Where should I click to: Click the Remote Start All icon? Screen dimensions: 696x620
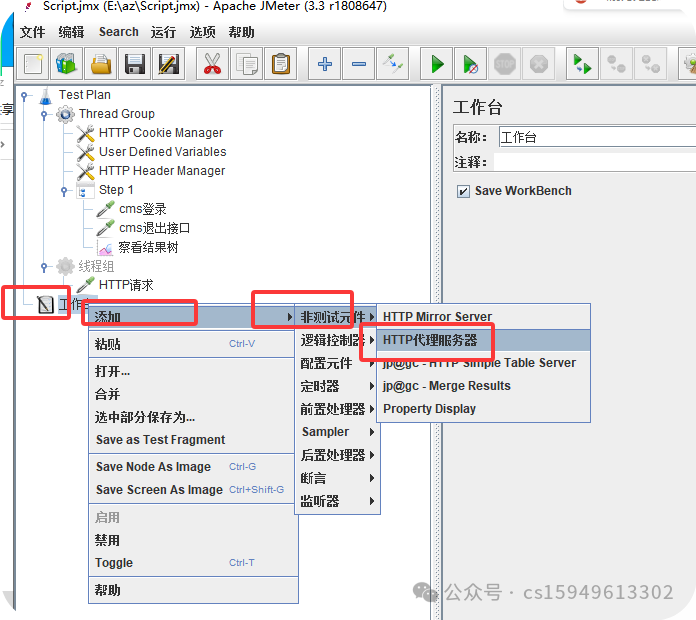pos(582,64)
